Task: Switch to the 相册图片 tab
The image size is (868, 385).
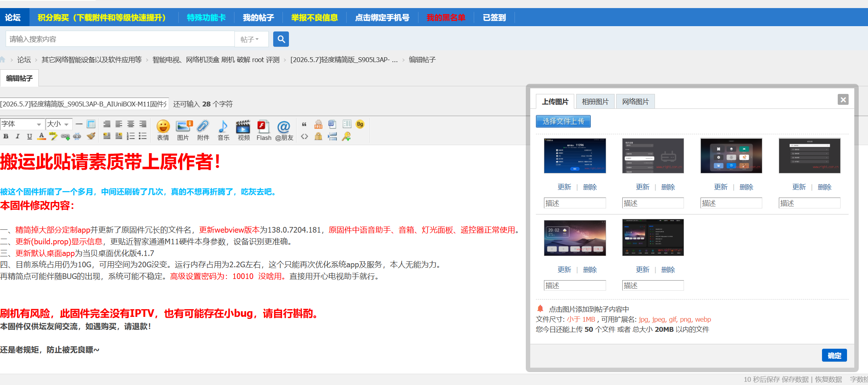Action: point(595,102)
